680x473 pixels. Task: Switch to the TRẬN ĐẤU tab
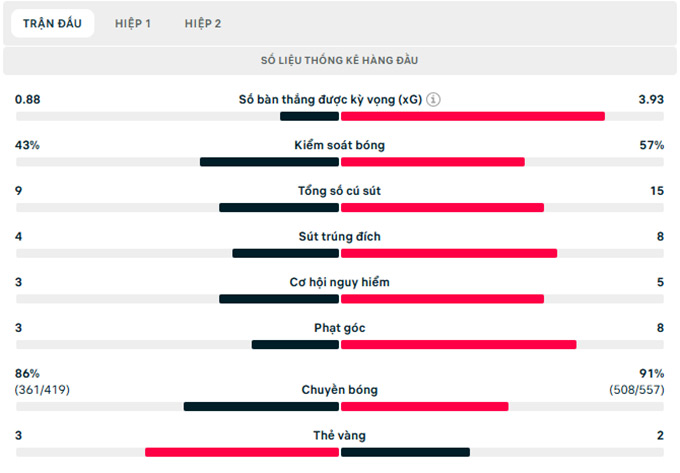pyautogui.click(x=52, y=23)
